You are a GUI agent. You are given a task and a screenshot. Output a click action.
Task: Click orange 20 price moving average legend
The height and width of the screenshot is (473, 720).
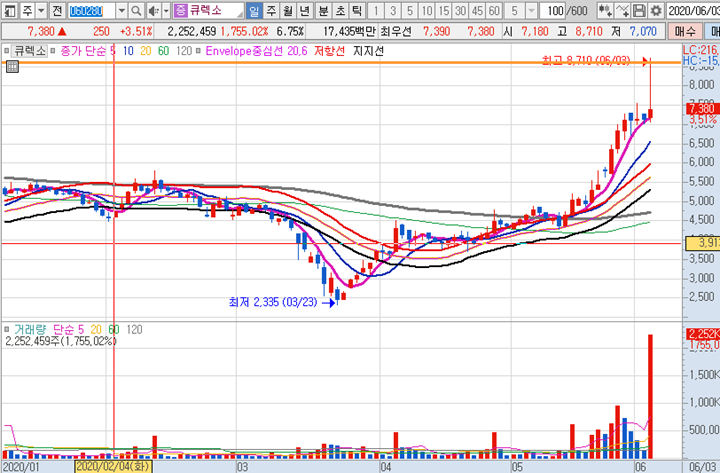click(x=146, y=51)
